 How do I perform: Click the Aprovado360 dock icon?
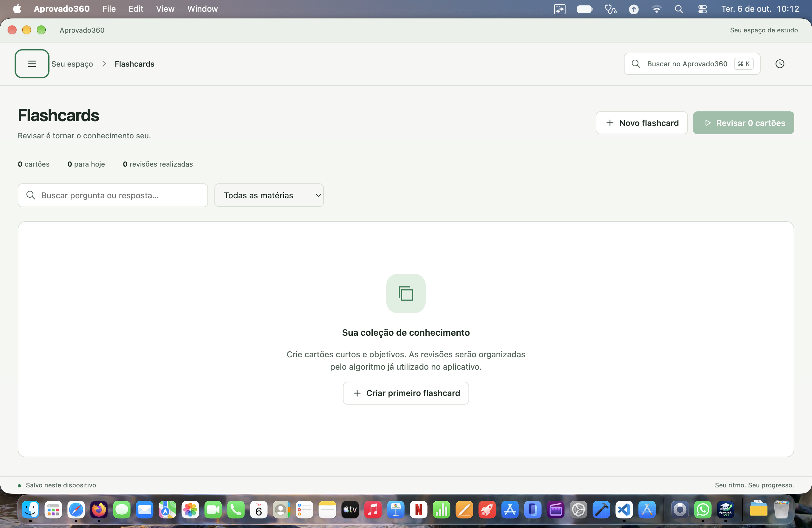[x=725, y=510]
